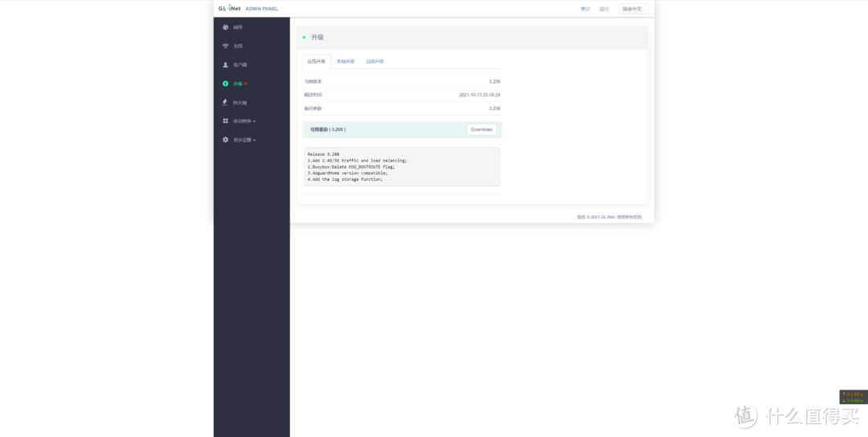Open the firewall icon in sidebar
This screenshot has width=868, height=437.
click(x=226, y=102)
